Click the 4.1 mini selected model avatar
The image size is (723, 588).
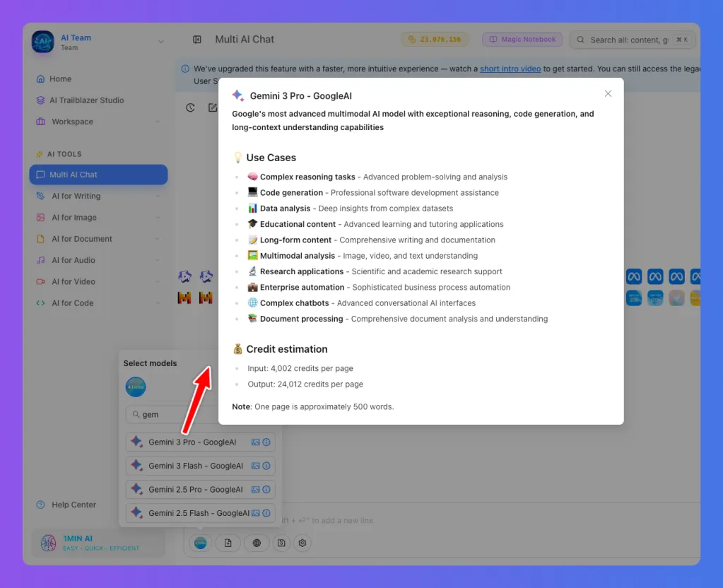[136, 387]
